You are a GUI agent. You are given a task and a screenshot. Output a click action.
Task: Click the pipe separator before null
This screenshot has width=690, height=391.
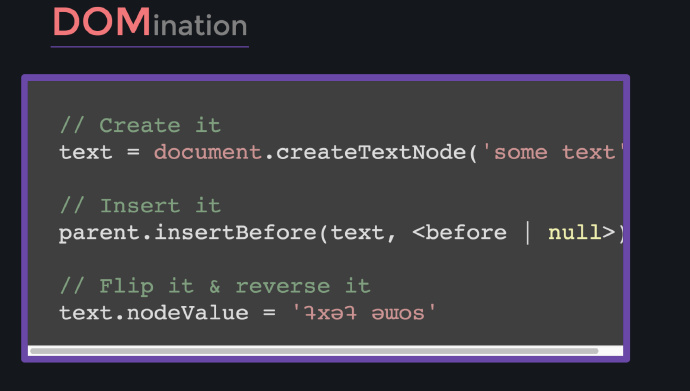pos(528,233)
